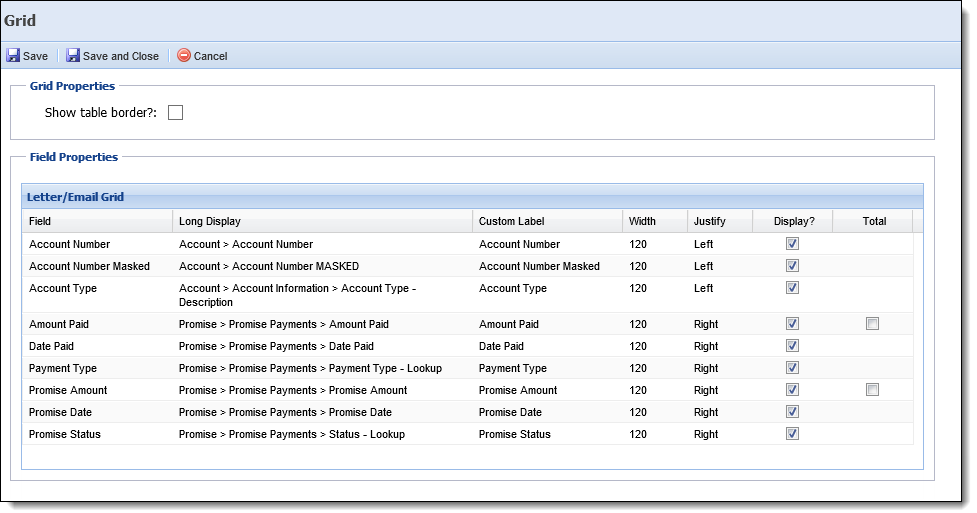Click the Save floppy disk icon
Image resolution: width=977 pixels, height=513 pixels.
(x=13, y=55)
